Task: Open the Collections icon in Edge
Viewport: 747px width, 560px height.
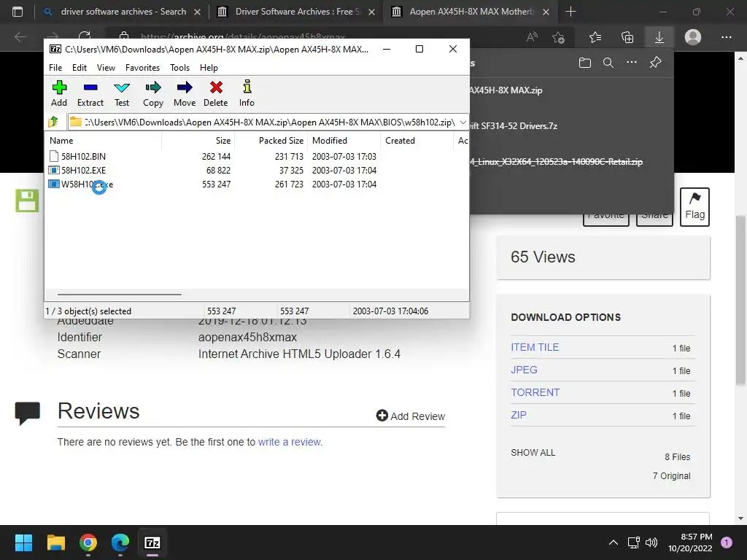Action: (627, 37)
